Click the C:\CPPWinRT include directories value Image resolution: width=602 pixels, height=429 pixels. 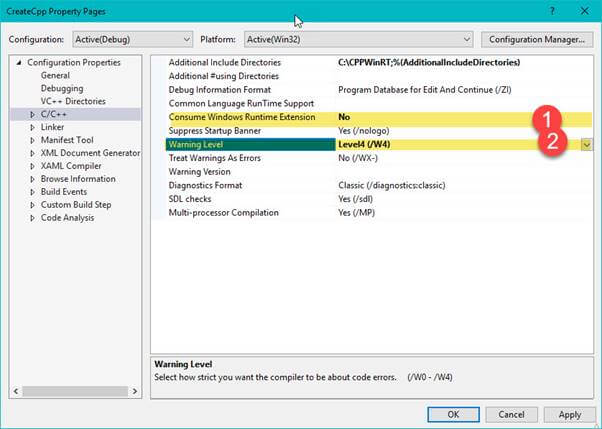429,63
